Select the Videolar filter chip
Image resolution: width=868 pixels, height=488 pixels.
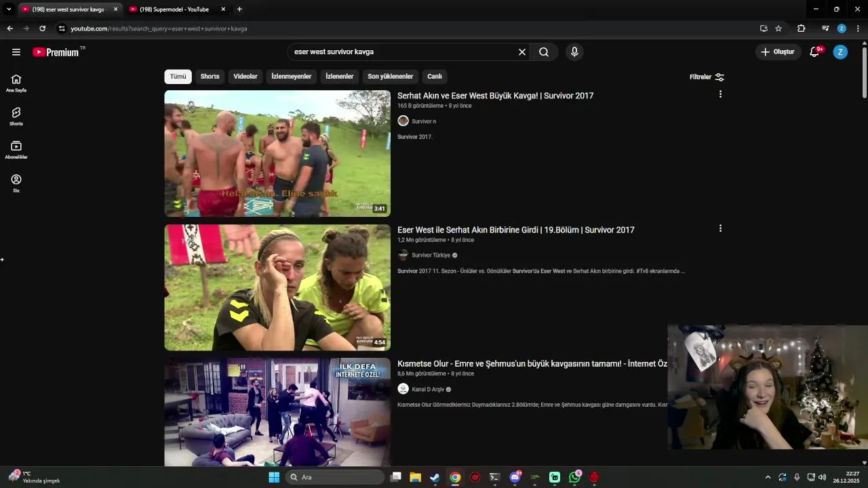(x=245, y=77)
